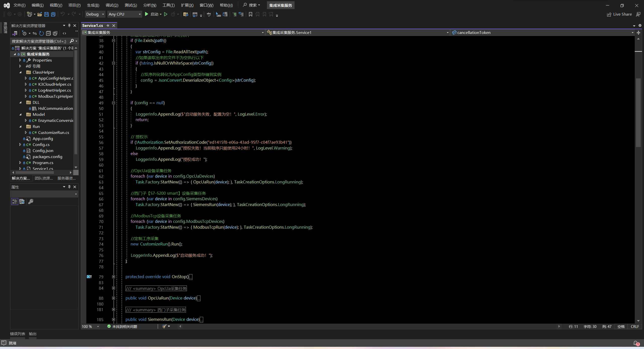Expand the Properties node in solution tree
Viewport: 644px width, 349px height.
click(20, 60)
